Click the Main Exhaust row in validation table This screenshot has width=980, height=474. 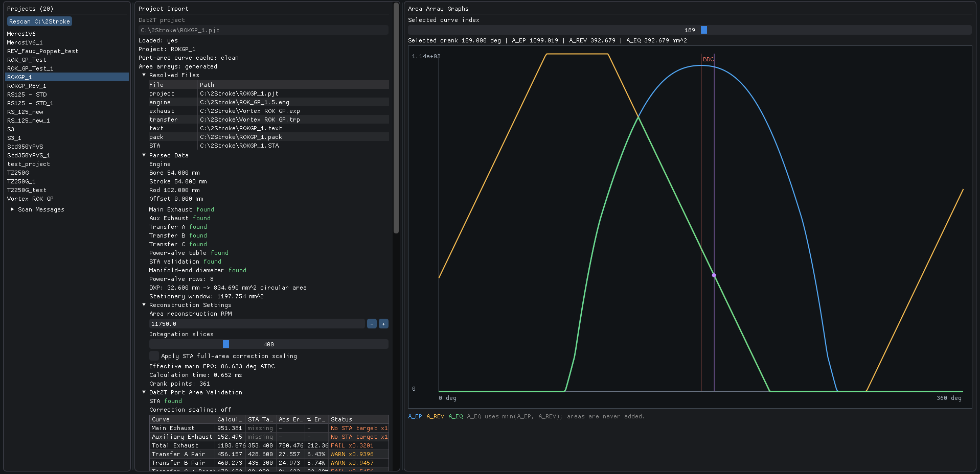pyautogui.click(x=269, y=428)
